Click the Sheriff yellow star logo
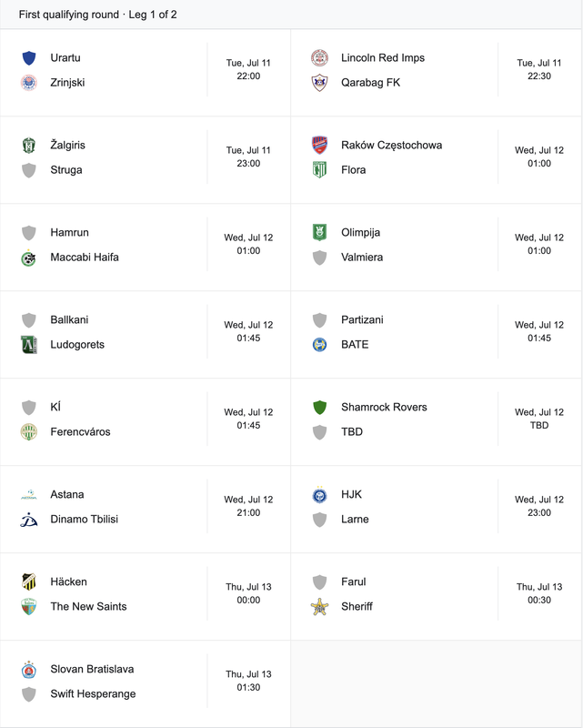This screenshot has height=728, width=583. 319,607
